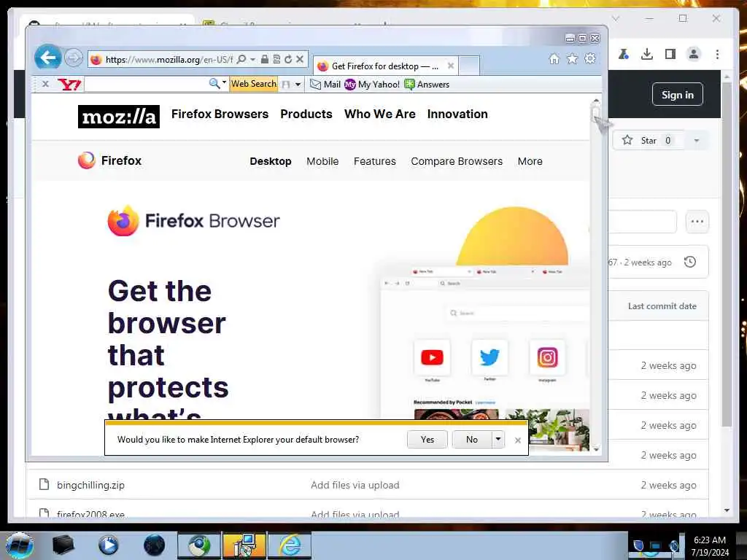747x560 pixels.
Task: Click the Yahoo Y! logo on toolbar
Action: 69,85
